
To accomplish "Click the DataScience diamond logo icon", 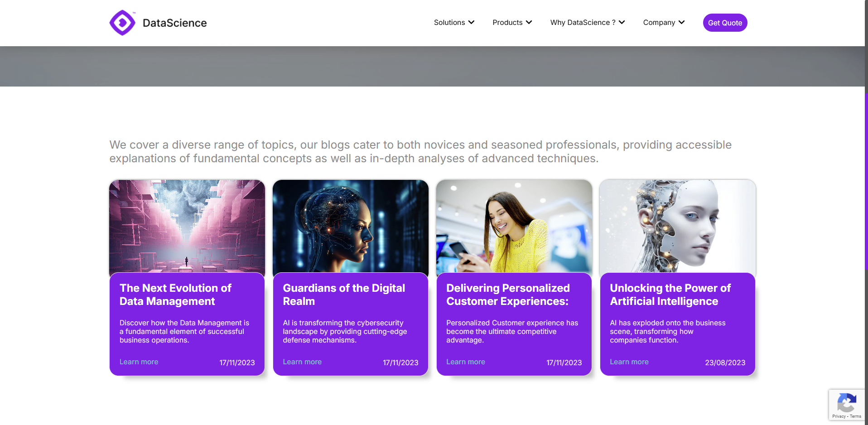I will tap(122, 23).
